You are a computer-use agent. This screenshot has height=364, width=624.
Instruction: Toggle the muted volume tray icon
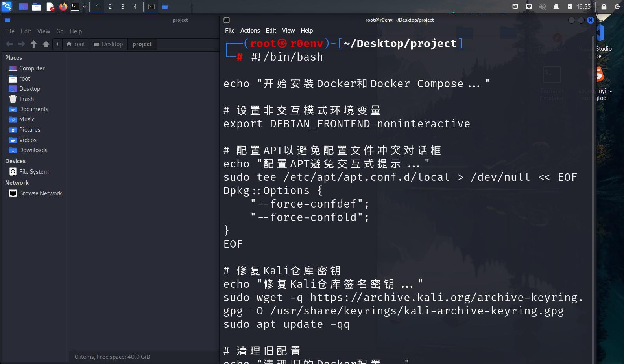click(x=543, y=7)
